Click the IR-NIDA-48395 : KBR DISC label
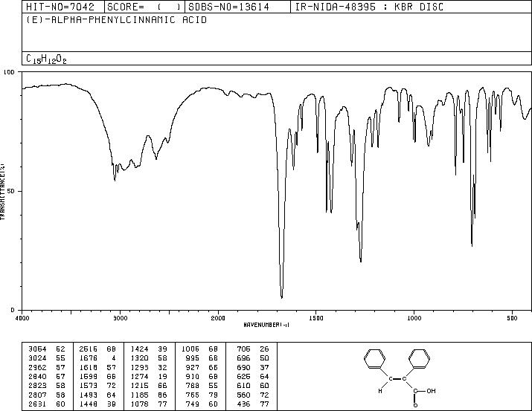Image resolution: width=532 pixels, height=411 pixels. 369,7
